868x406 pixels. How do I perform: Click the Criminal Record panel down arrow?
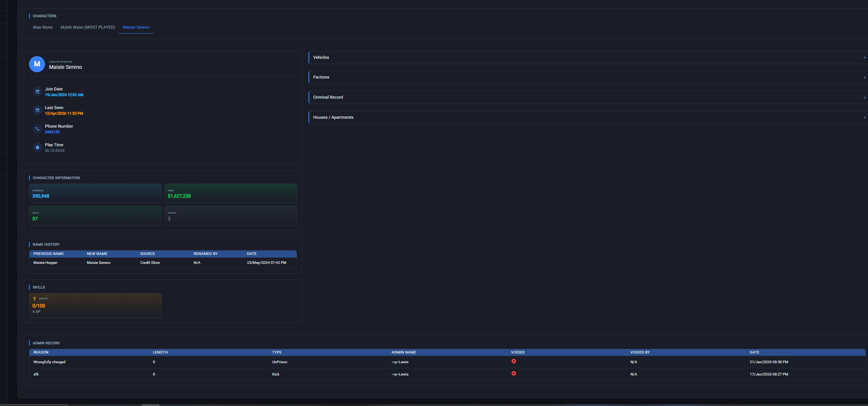[864, 97]
